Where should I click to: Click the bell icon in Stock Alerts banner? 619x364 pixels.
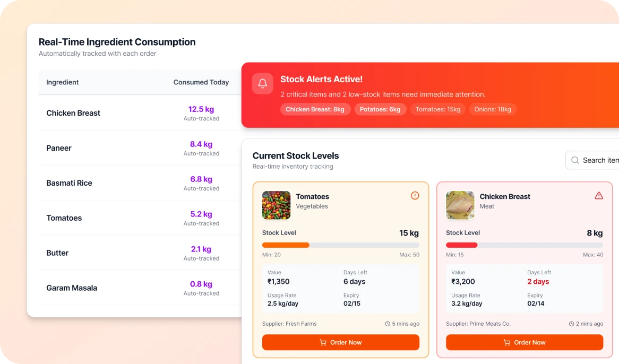click(263, 84)
